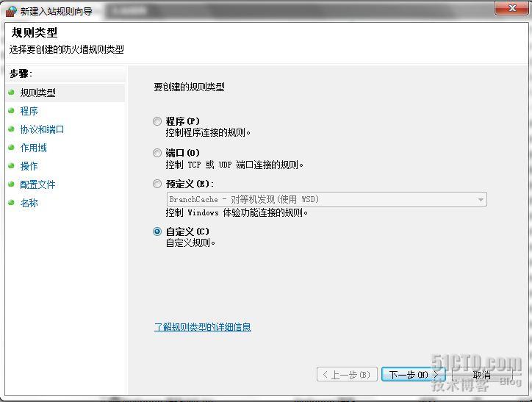Select the 自定义(C) radio button
Viewport: 532px width, 402px height.
(157, 231)
